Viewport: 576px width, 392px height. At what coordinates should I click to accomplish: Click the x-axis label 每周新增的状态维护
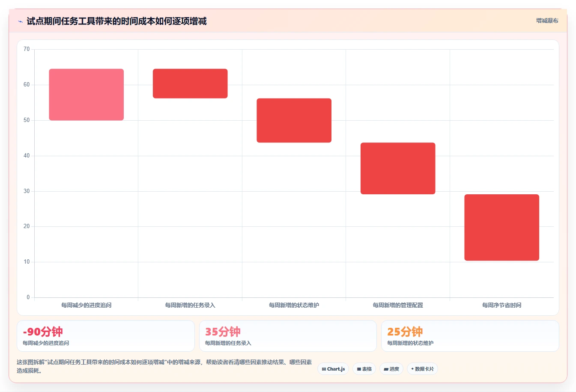click(x=294, y=305)
